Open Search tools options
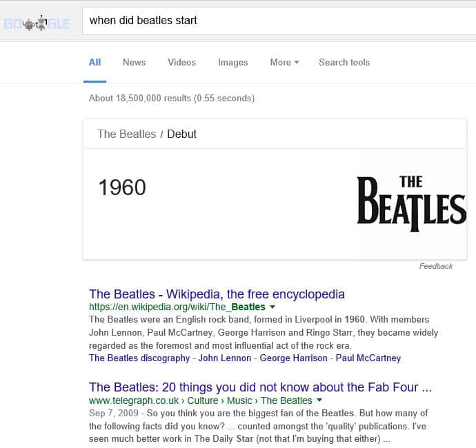476x448 pixels. point(344,62)
